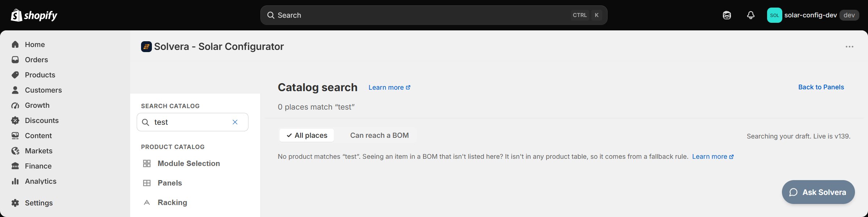Click the K shortcut key hint
The image size is (868, 217).
pyautogui.click(x=597, y=15)
